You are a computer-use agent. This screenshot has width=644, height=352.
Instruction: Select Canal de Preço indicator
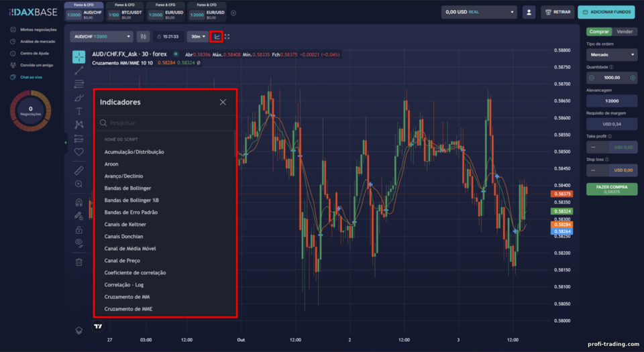[122, 261]
